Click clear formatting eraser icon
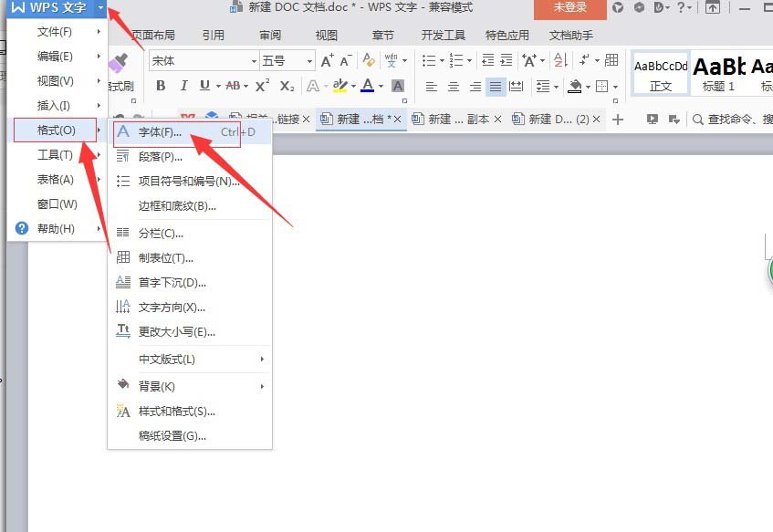The height and width of the screenshot is (532, 773). pyautogui.click(x=369, y=60)
